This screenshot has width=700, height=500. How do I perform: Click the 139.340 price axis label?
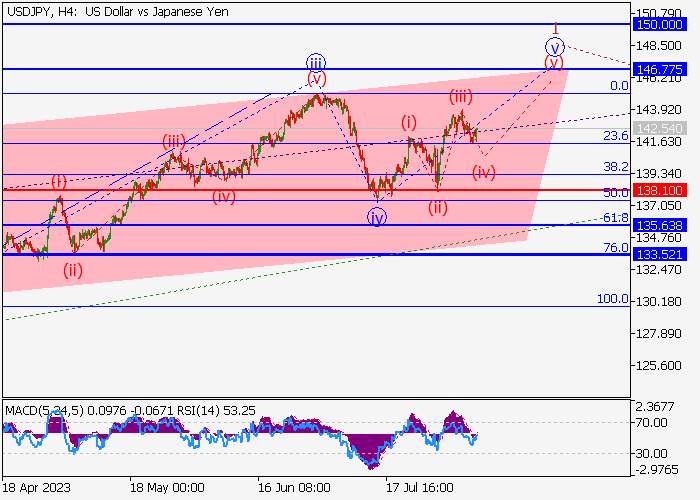click(659, 173)
